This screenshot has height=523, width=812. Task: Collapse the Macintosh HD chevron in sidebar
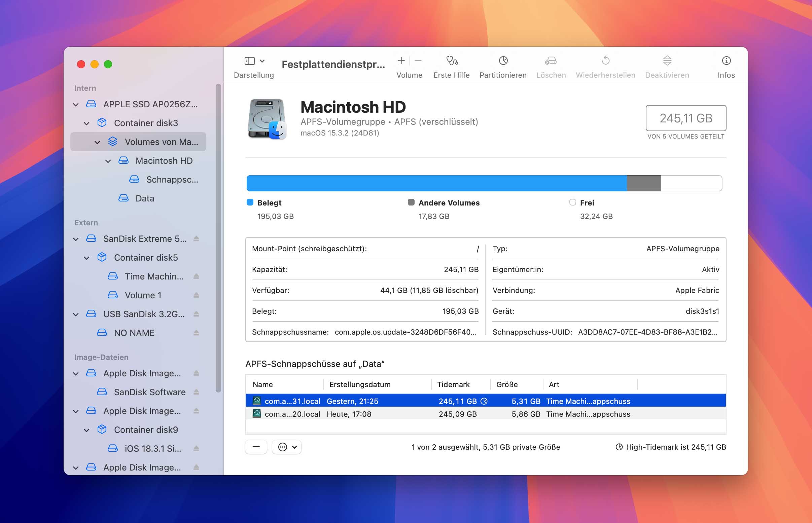(x=108, y=161)
